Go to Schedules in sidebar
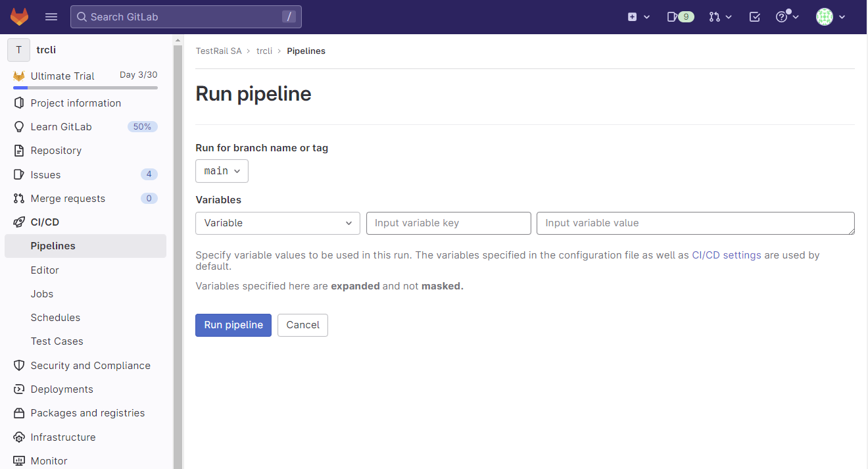The width and height of the screenshot is (868, 469). click(x=55, y=318)
